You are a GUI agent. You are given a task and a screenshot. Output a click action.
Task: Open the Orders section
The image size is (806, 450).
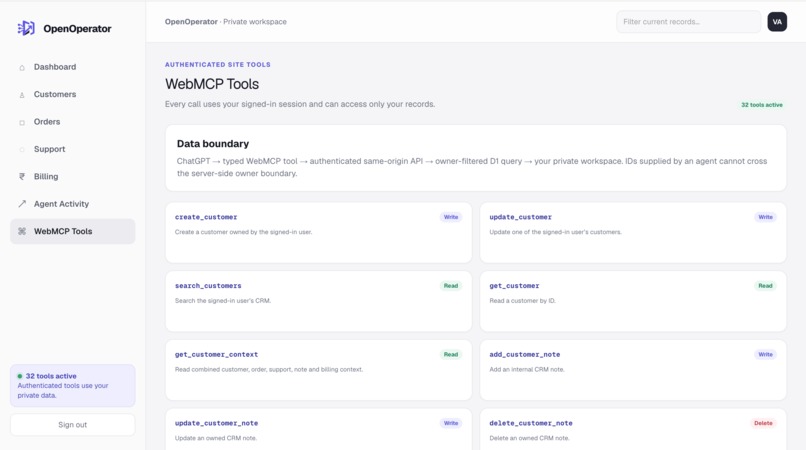[72, 122]
